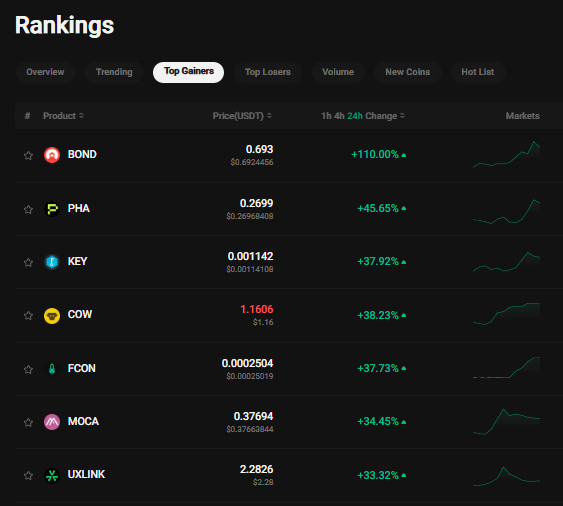Open the MOCA product name

(83, 421)
